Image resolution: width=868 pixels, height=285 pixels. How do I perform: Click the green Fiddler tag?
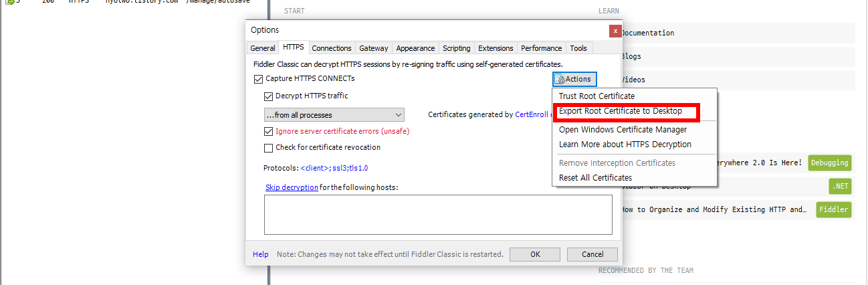[x=834, y=209]
